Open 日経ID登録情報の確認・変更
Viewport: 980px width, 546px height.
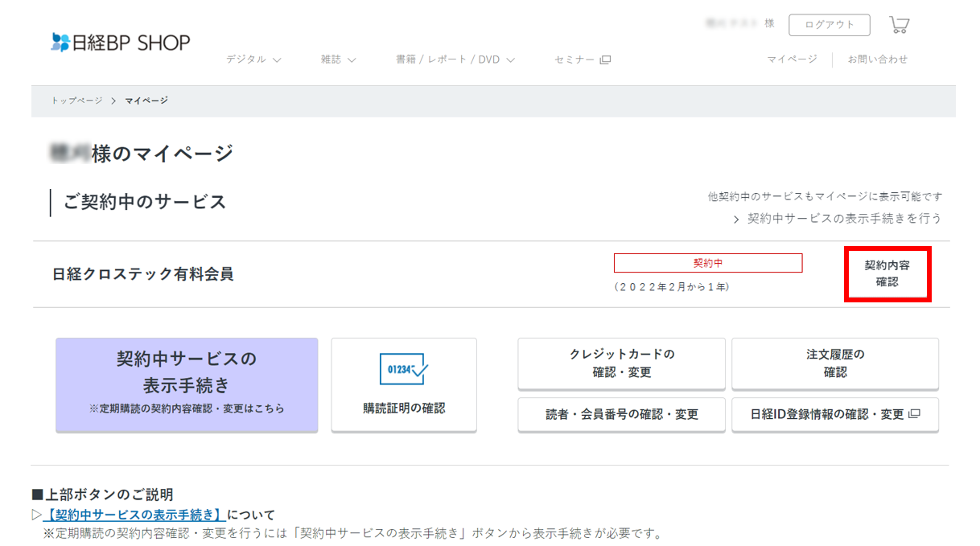(x=835, y=414)
